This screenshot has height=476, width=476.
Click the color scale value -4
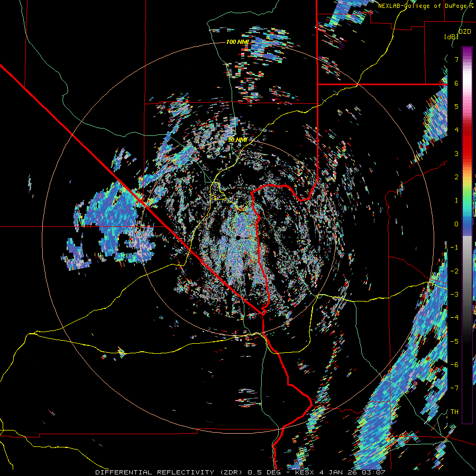tap(454, 318)
